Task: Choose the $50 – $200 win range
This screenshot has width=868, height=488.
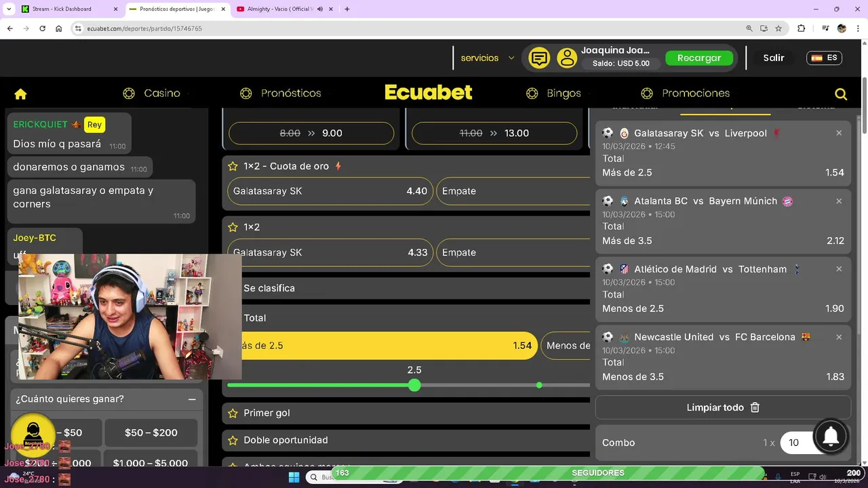Action: tap(151, 432)
